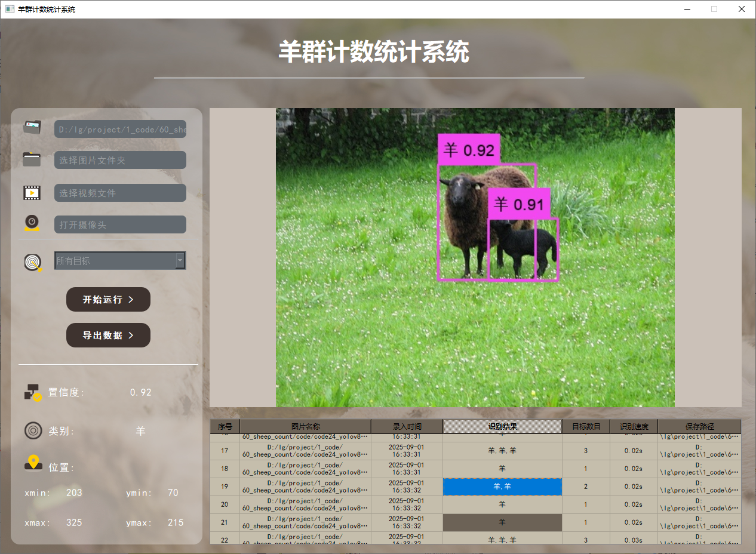Click the xmax value 325
This screenshot has width=756, height=554.
point(74,522)
